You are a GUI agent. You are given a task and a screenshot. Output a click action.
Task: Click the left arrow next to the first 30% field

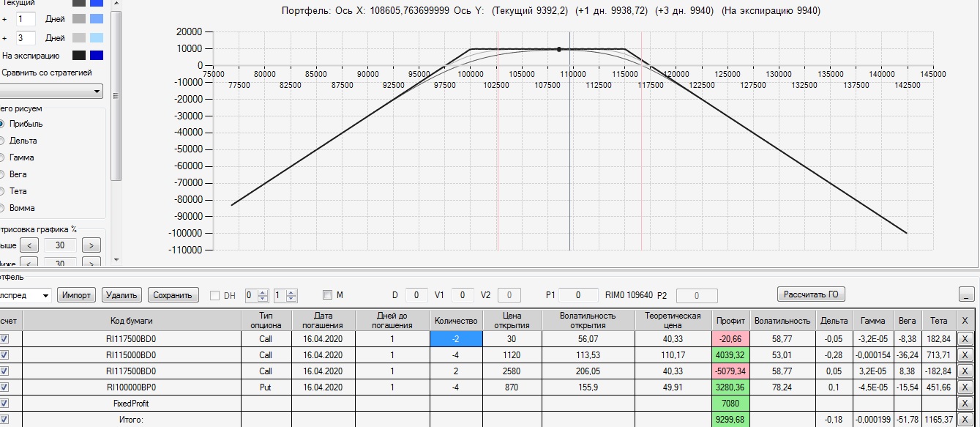pos(29,245)
